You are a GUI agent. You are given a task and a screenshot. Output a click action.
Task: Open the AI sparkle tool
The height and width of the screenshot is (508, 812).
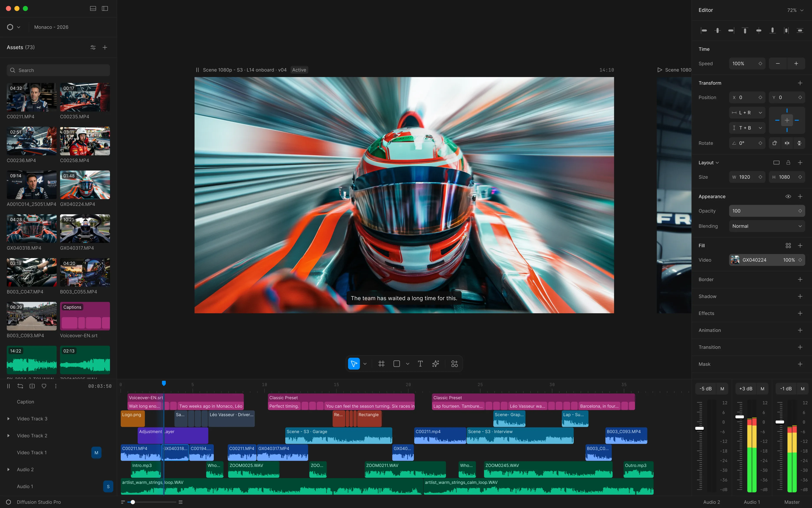[435, 364]
